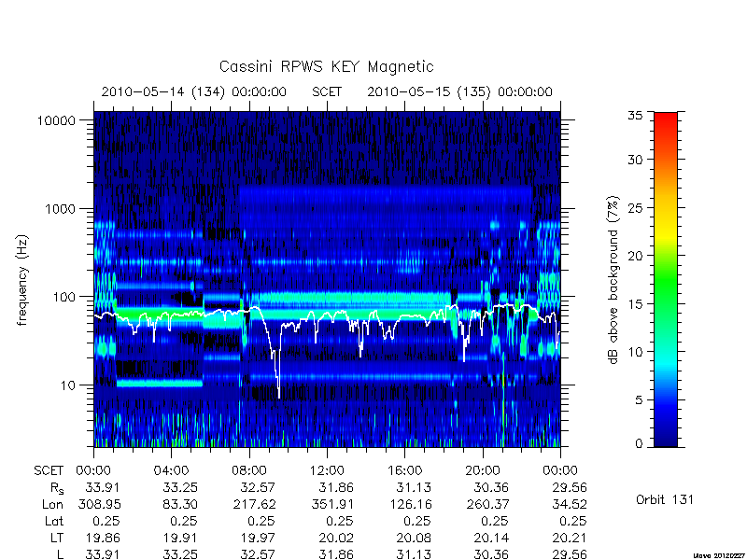
Task: Click the 'SCET' label between the dates
Action: click(327, 91)
